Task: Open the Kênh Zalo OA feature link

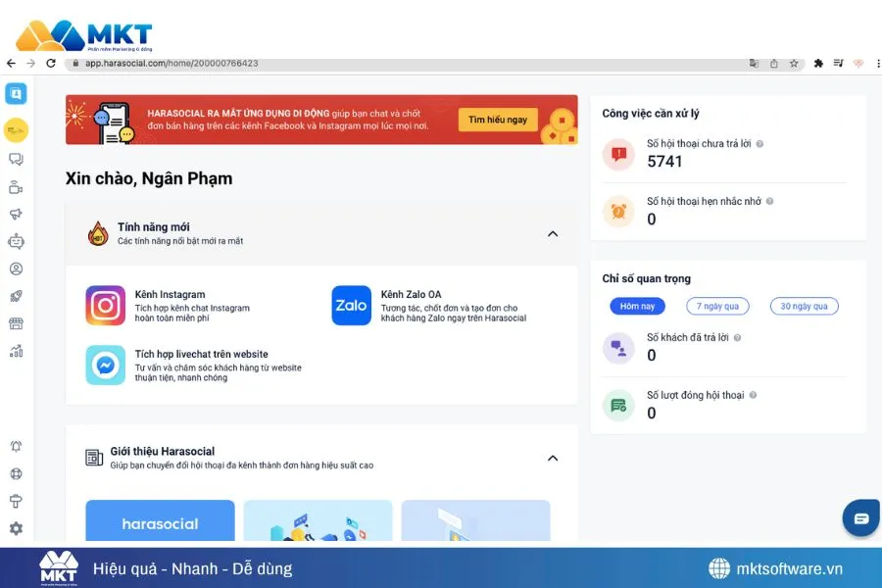Action: tap(411, 295)
